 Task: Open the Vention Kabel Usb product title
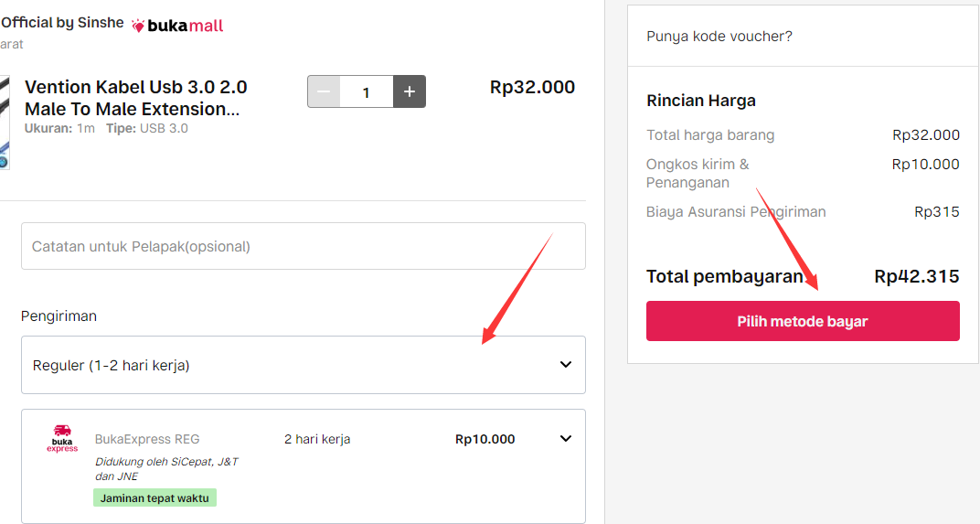(135, 98)
